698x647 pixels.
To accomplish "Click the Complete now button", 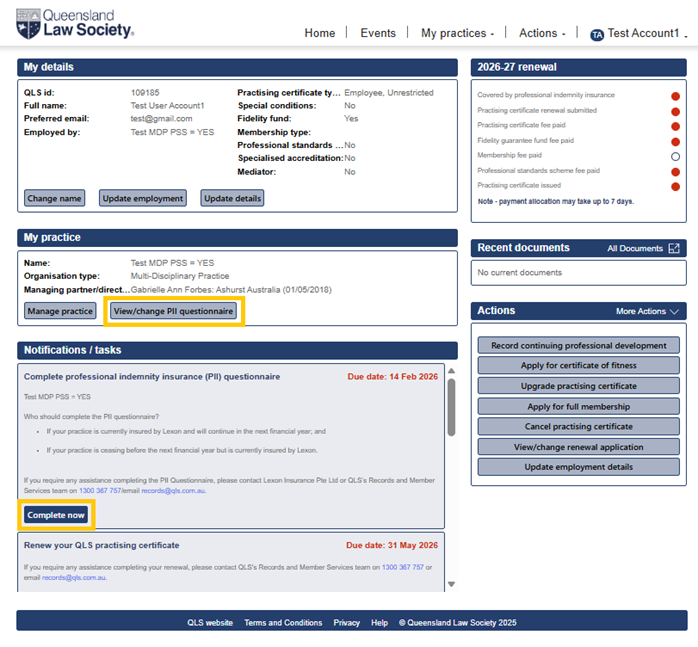I will [x=56, y=515].
